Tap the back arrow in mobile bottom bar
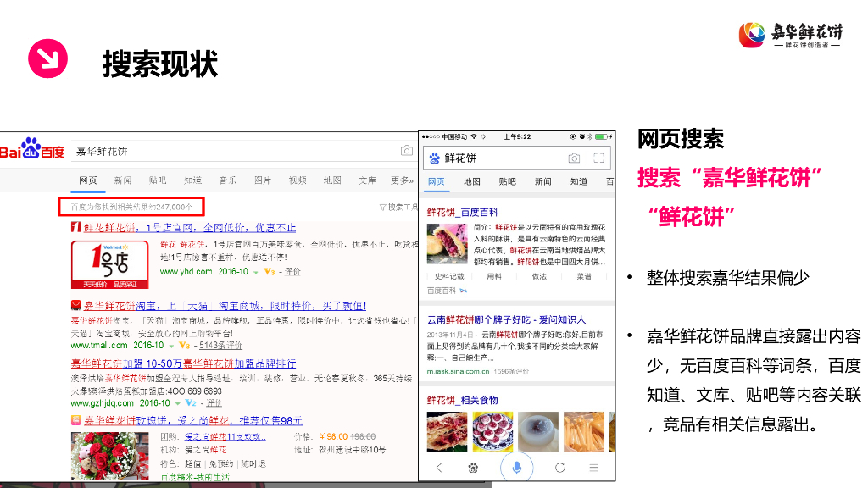 [x=439, y=468]
